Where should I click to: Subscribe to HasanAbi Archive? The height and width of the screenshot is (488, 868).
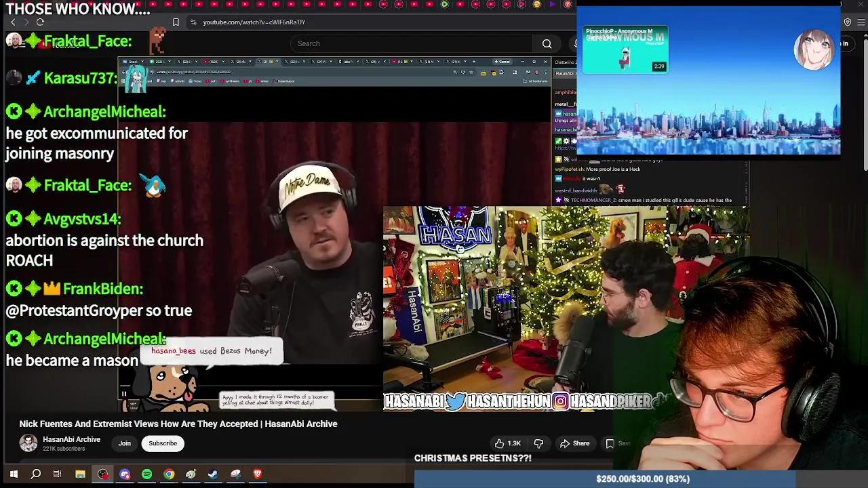(x=163, y=443)
